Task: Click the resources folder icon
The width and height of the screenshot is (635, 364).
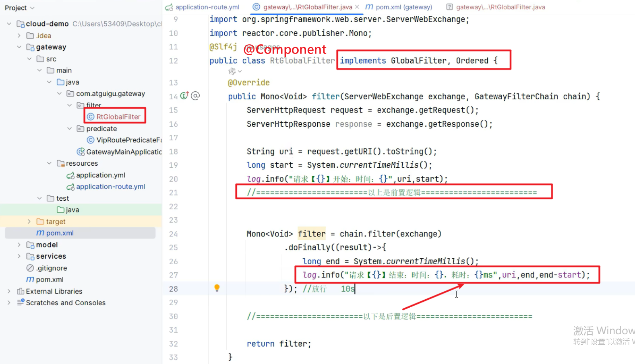Action: point(60,163)
